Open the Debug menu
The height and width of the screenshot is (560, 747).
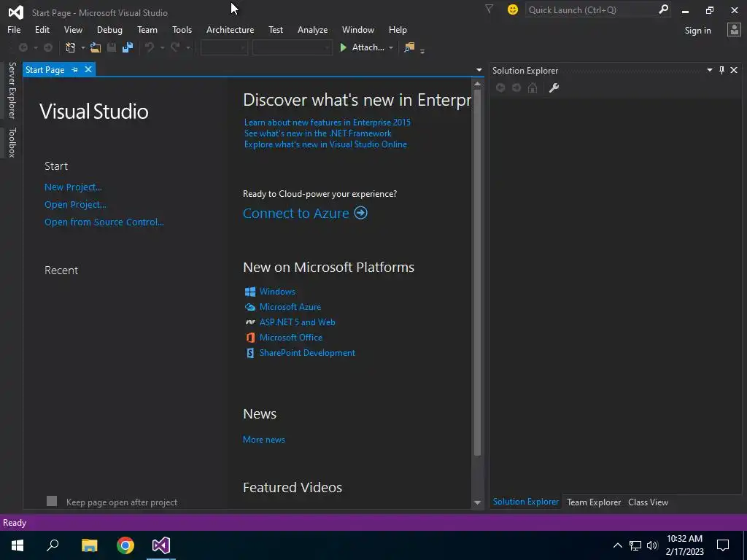point(109,29)
